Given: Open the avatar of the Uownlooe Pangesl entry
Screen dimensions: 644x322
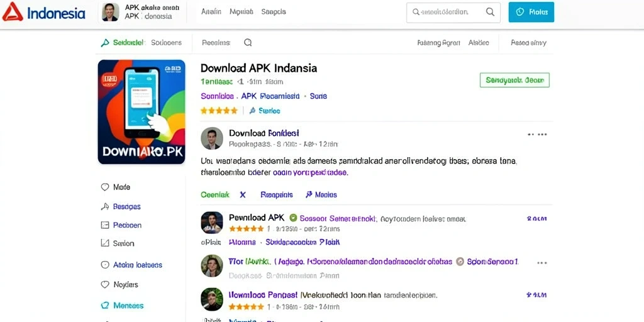Looking at the screenshot, I should pyautogui.click(x=212, y=299).
